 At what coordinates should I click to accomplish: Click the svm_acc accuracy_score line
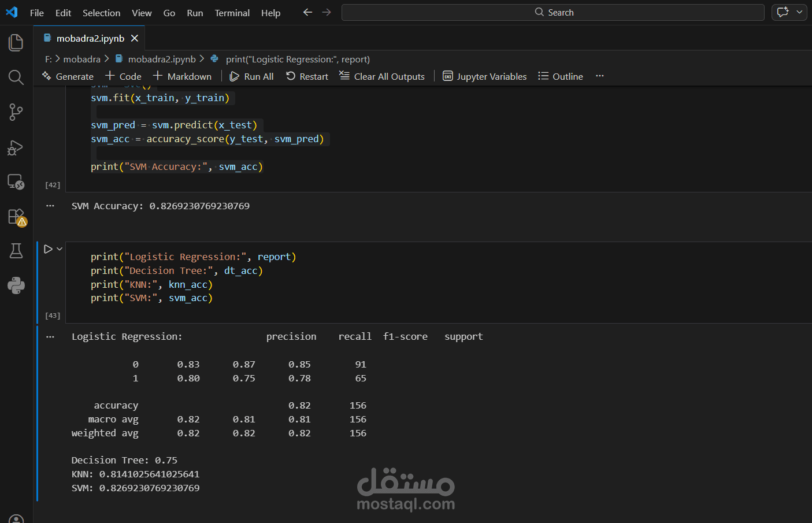[207, 139]
